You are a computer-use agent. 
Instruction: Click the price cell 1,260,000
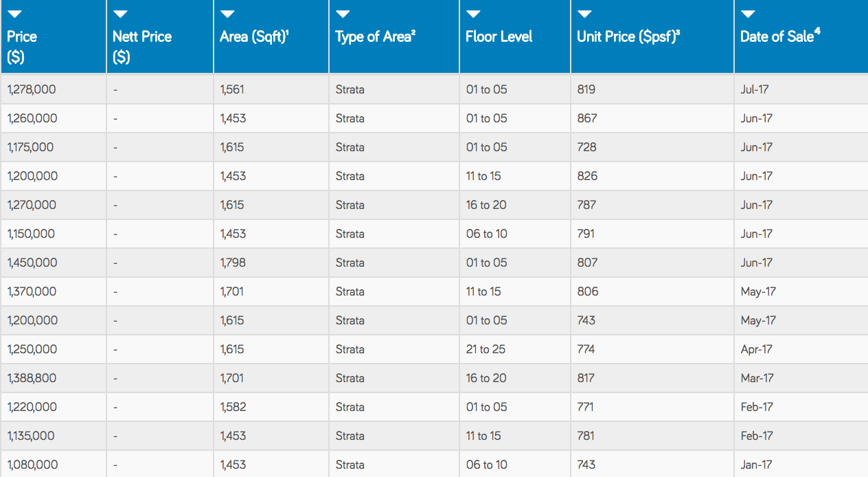tap(32, 118)
